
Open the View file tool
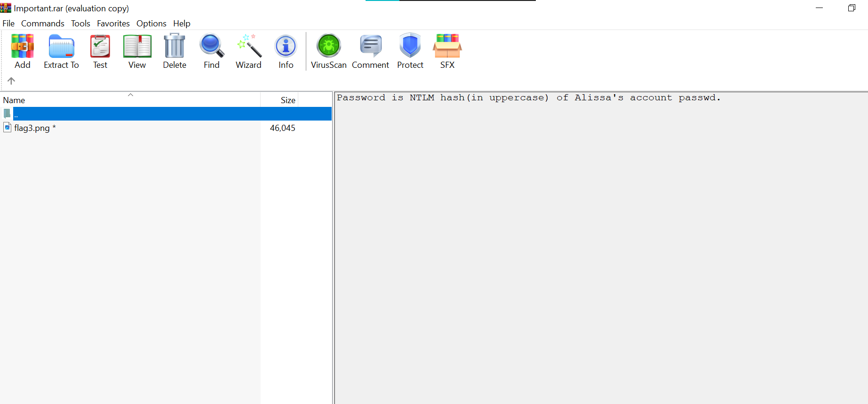pyautogui.click(x=137, y=46)
